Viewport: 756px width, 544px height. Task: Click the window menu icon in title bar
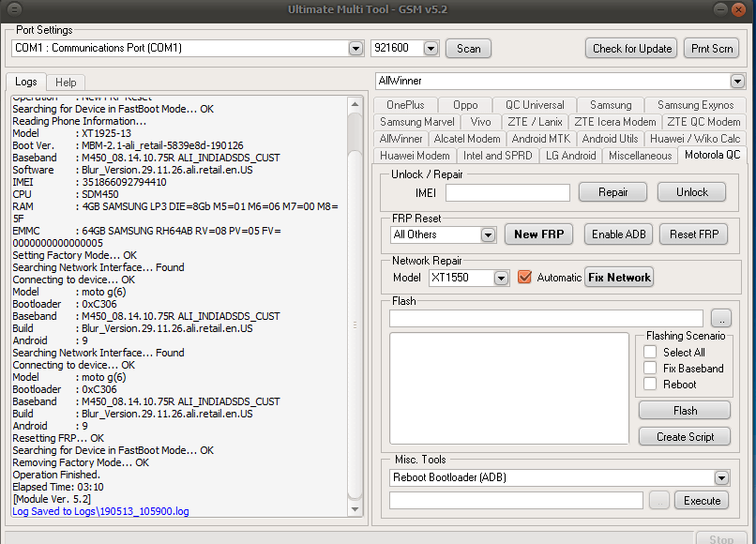tap(14, 9)
